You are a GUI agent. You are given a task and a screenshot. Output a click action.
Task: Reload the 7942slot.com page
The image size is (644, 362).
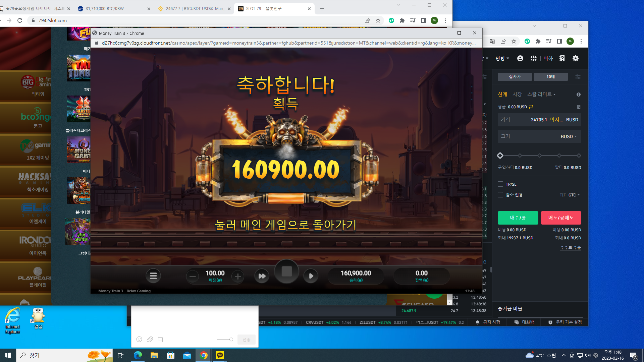(20, 20)
